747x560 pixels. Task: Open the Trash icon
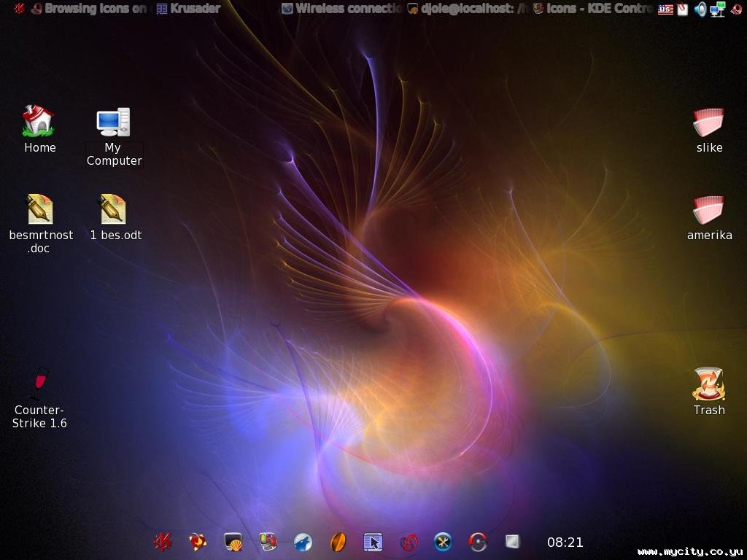(708, 384)
